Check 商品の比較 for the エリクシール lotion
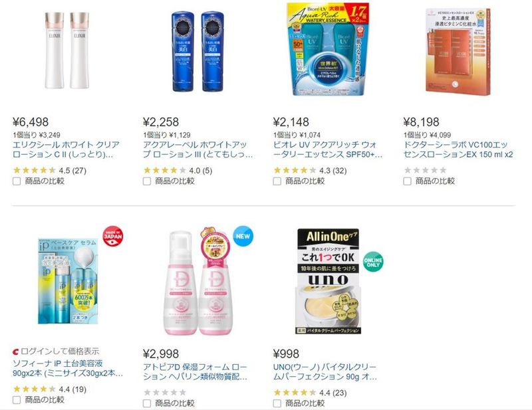 (x=17, y=181)
